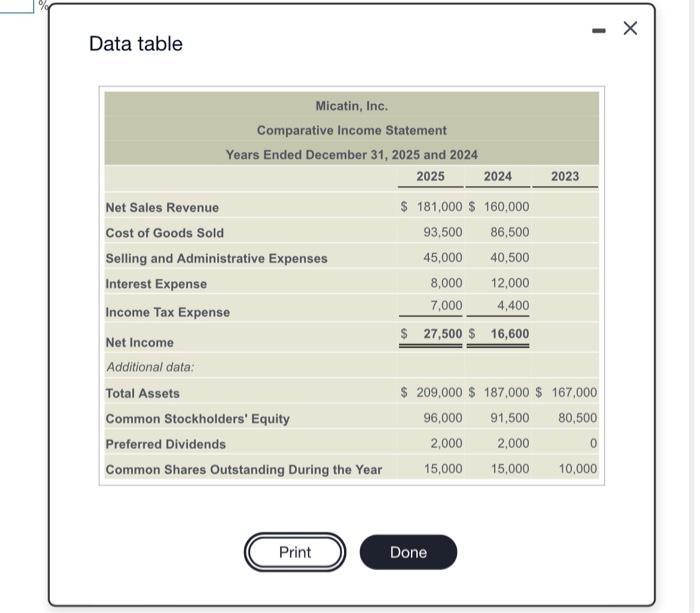The image size is (700, 613).
Task: Click the 160,000 net sales value
Action: (506, 207)
